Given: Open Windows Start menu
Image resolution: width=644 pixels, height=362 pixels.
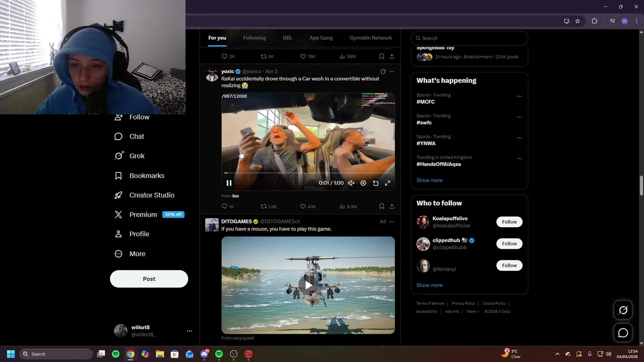Looking at the screenshot, I should click(11, 354).
